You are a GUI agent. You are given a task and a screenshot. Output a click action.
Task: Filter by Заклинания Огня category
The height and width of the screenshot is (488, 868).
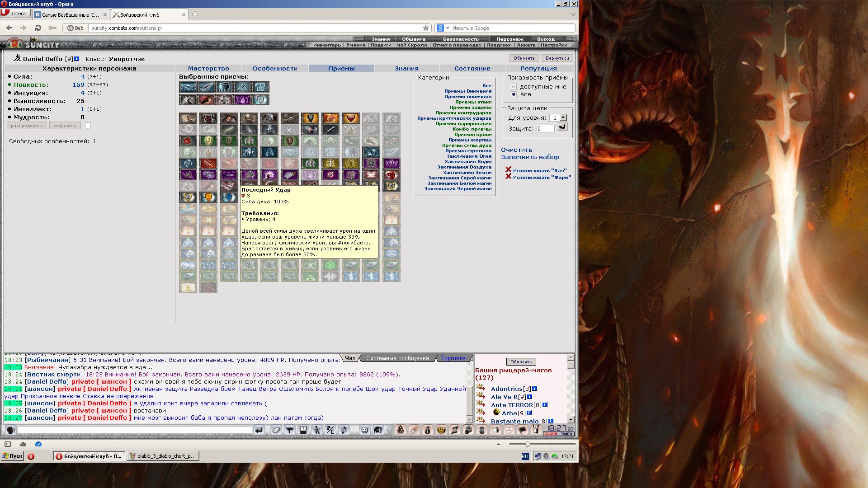pos(469,156)
